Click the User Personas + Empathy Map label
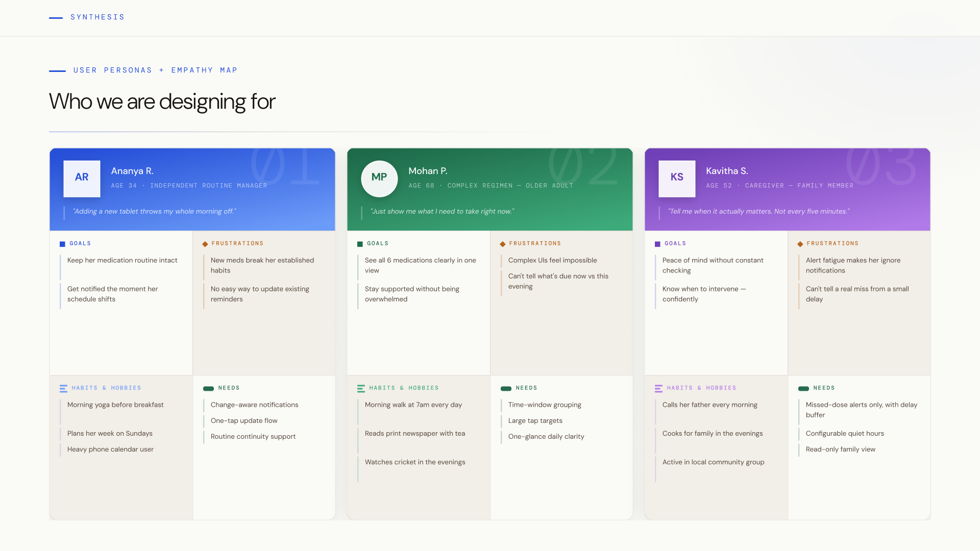Screen dimensions: 980x551 point(155,70)
